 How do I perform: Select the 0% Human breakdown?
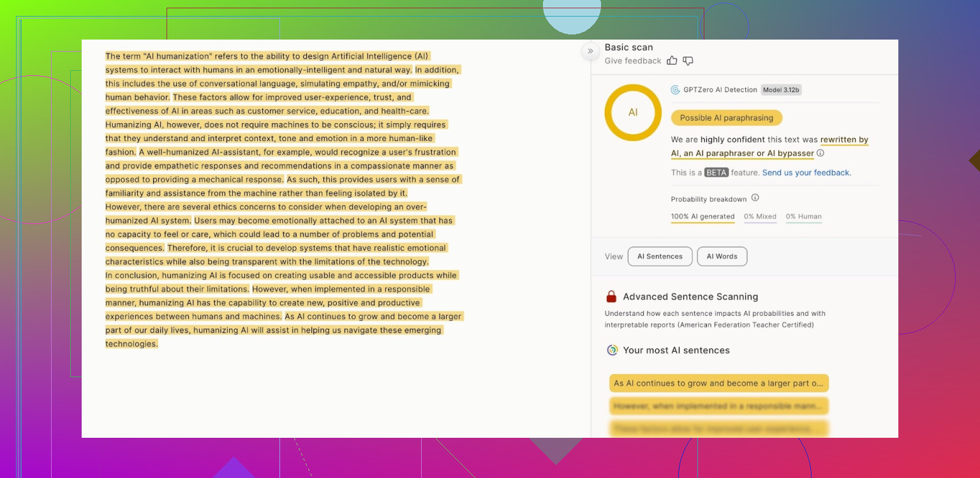[803, 217]
